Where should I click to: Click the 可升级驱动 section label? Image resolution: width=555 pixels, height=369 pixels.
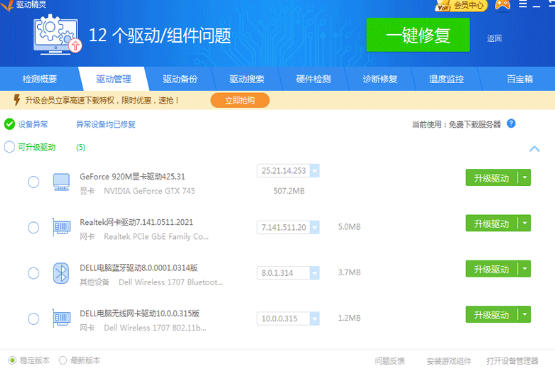pos(37,147)
